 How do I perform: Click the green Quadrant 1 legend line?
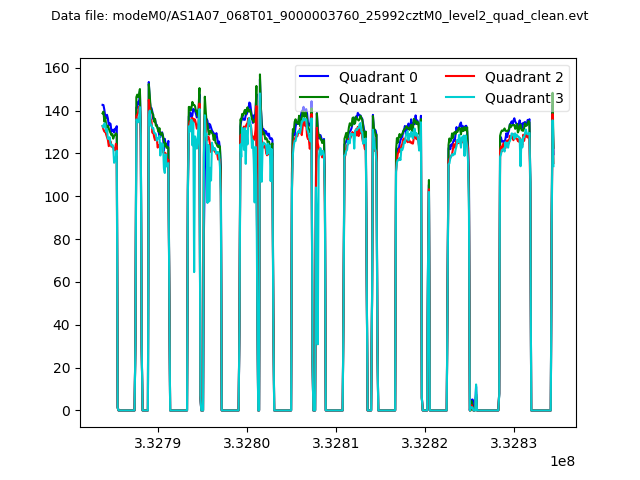click(317, 97)
